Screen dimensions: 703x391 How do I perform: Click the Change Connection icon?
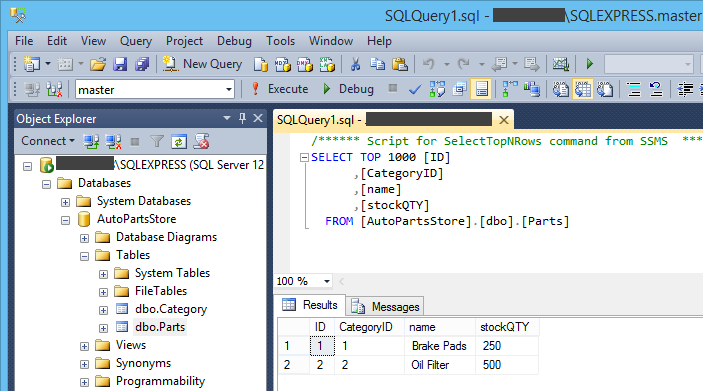coord(54,90)
